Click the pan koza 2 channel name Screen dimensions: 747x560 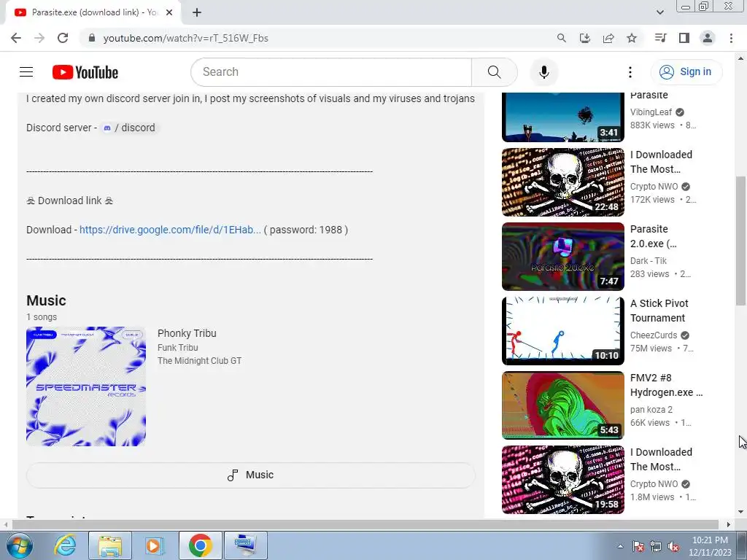tap(651, 410)
